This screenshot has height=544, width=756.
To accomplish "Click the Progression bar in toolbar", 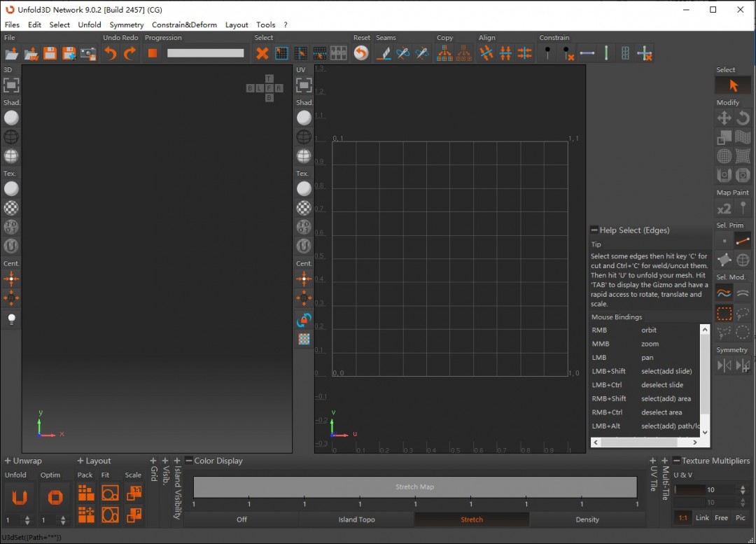I will (x=205, y=53).
